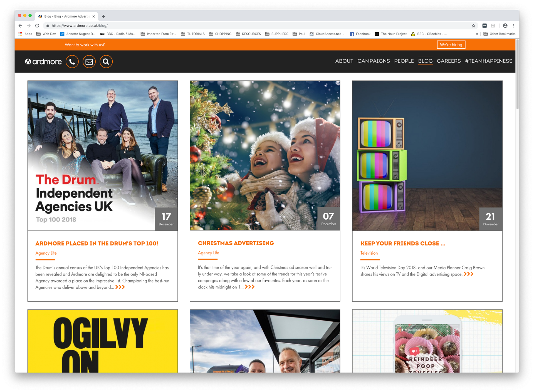The width and height of the screenshot is (534, 392).
Task: Click read-more arrows on Keep Your Friends Close
Action: pos(469,274)
